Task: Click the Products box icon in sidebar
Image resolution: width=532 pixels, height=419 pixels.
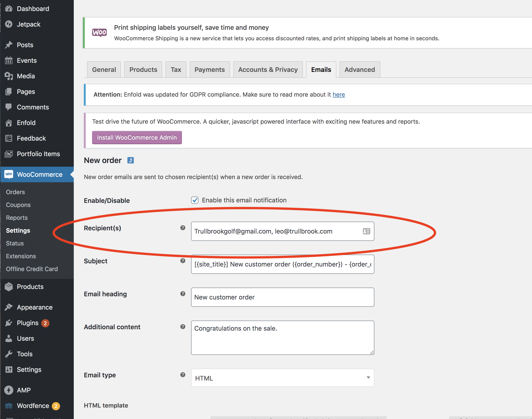Action: pyautogui.click(x=9, y=286)
